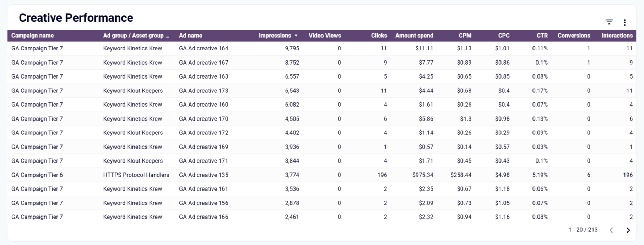Sort by Ad name column header
The height and width of the screenshot is (245, 644).
190,36
